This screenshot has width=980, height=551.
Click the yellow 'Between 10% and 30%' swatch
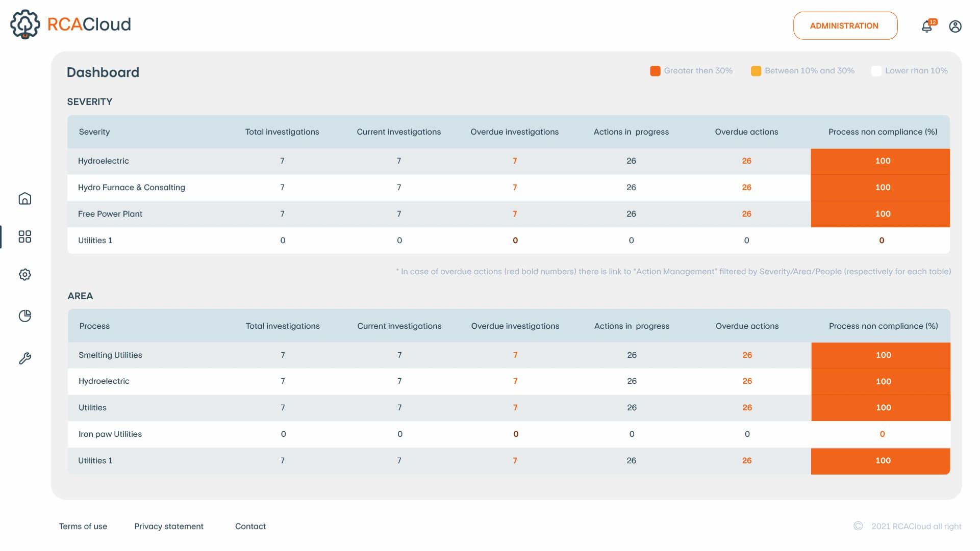click(x=756, y=71)
